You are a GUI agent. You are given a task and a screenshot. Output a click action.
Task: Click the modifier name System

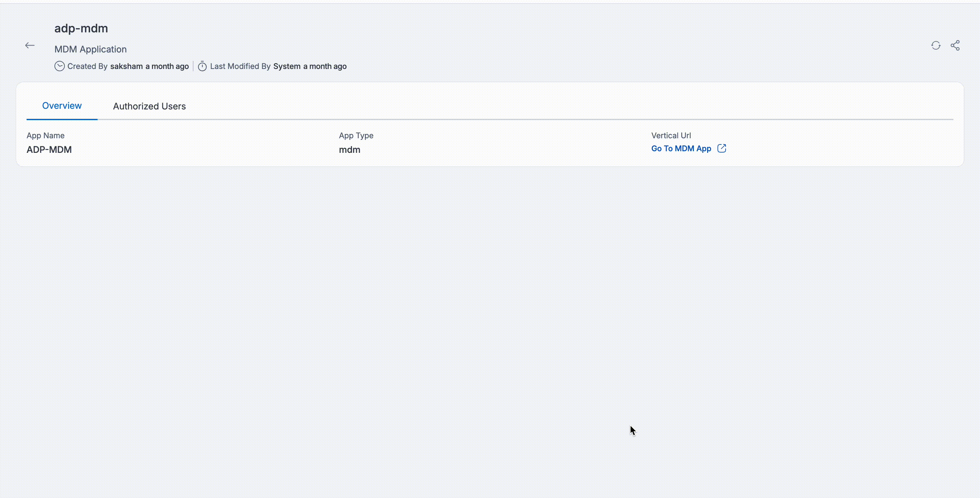[287, 66]
